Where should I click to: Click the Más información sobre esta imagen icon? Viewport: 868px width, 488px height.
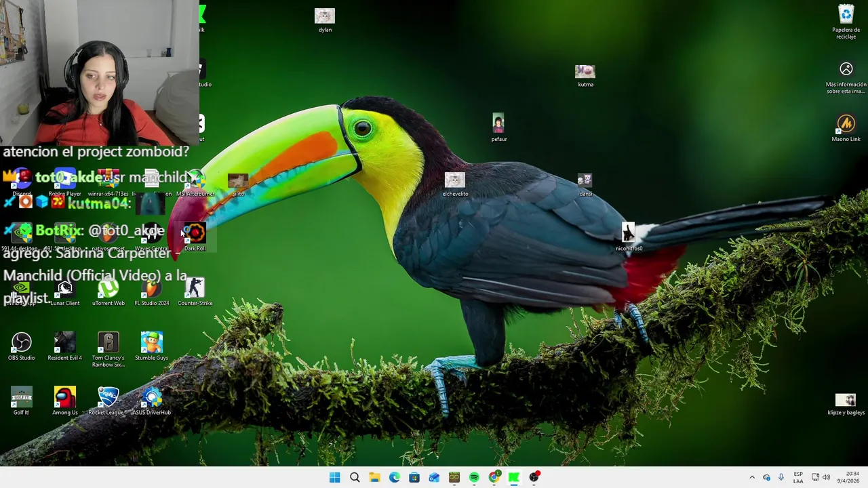[846, 77]
